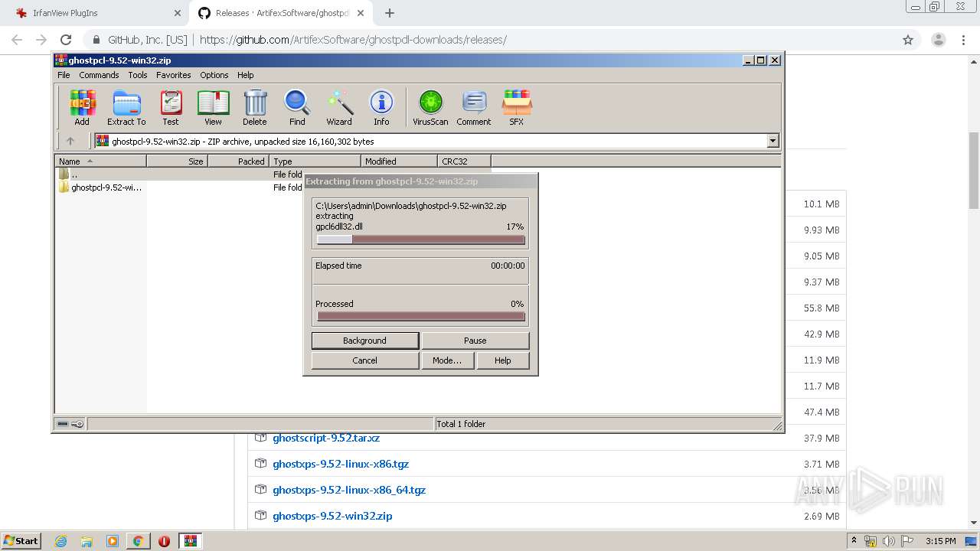Open the Opera taskbar icon
Viewport: 980px width, 551px height.
[x=164, y=541]
